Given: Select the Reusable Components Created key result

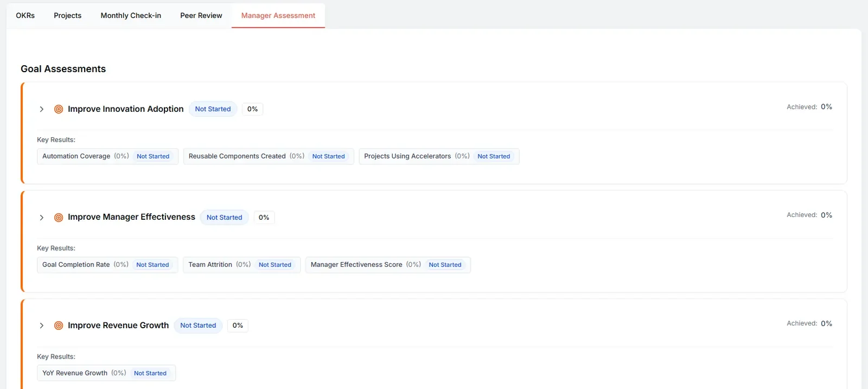Looking at the screenshot, I should 269,156.
